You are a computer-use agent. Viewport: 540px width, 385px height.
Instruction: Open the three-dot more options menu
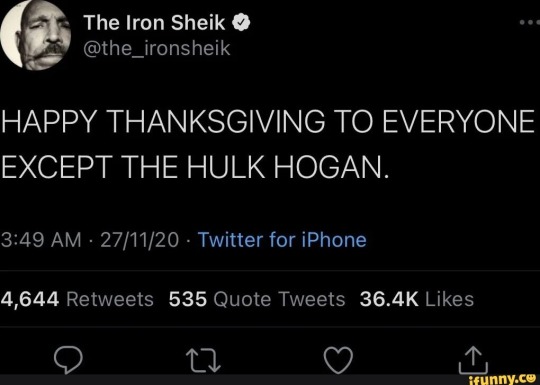(x=530, y=22)
